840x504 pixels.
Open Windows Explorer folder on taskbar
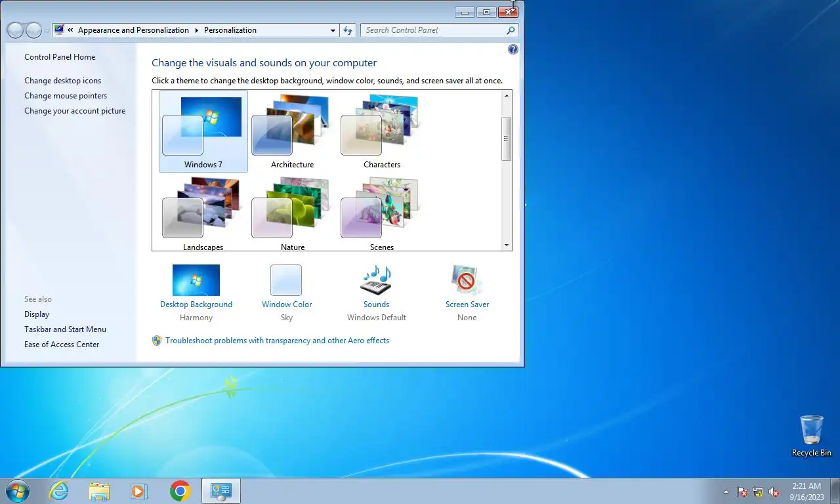[99, 491]
